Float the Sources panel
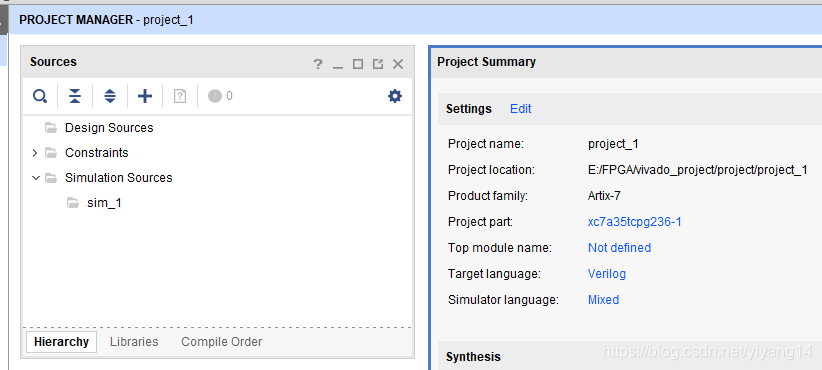This screenshot has height=370, width=822. click(378, 64)
